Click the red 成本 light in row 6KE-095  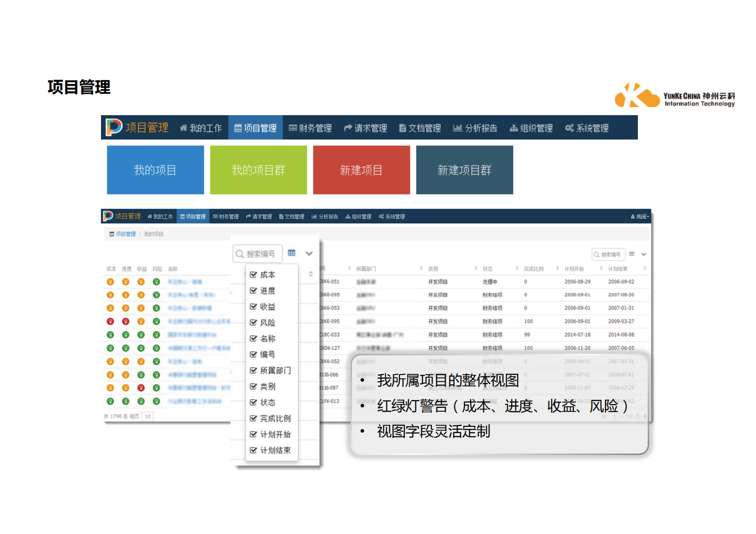point(110,321)
